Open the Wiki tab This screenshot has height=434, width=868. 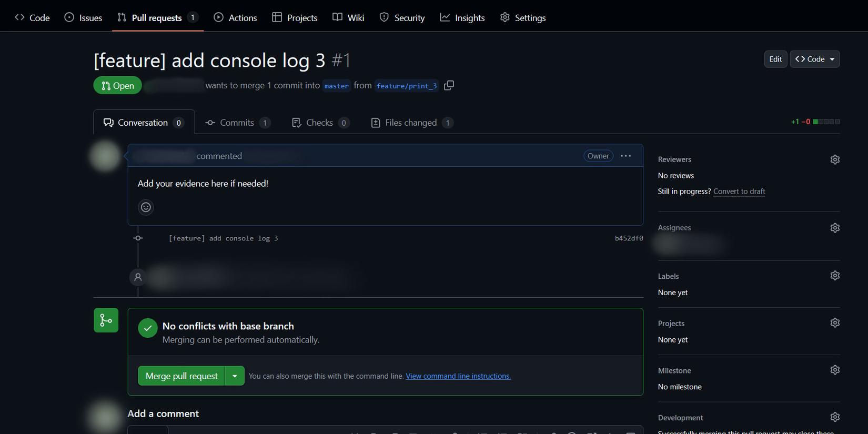pos(348,17)
